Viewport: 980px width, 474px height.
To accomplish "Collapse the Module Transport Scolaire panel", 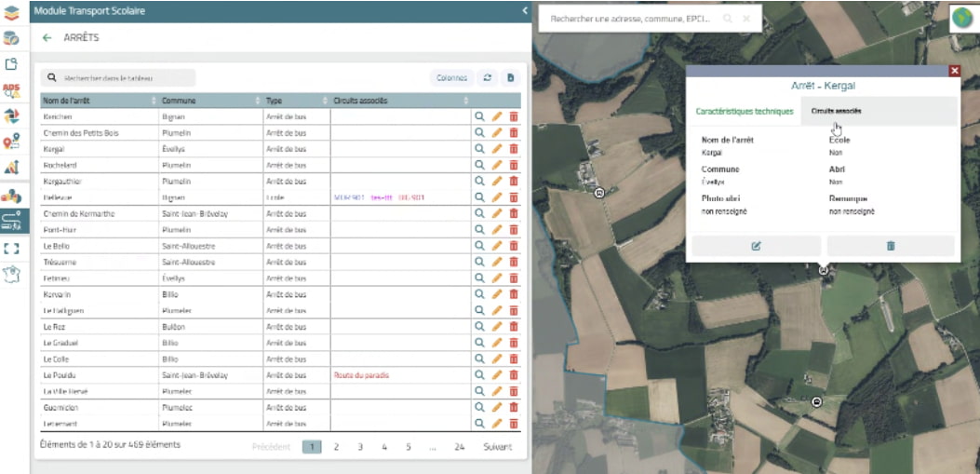I will pos(525,11).
